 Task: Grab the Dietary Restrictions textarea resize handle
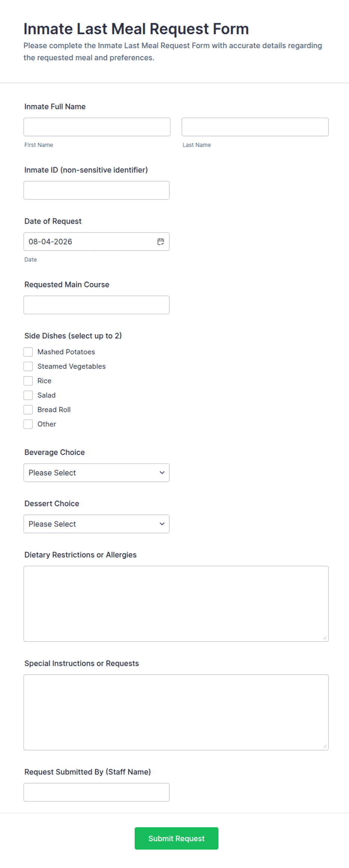point(325,638)
